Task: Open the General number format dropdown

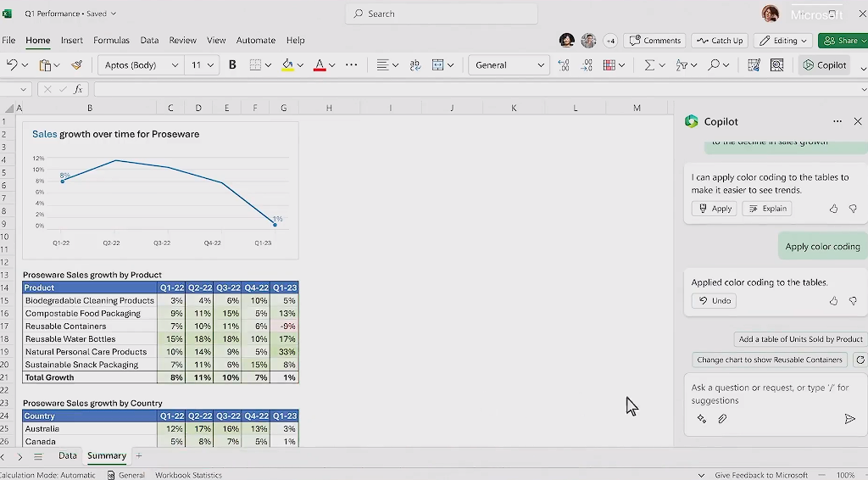Action: (x=509, y=64)
